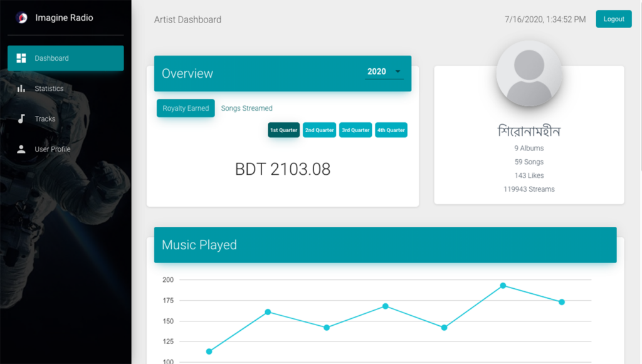Open the User Profile page link

tap(52, 149)
